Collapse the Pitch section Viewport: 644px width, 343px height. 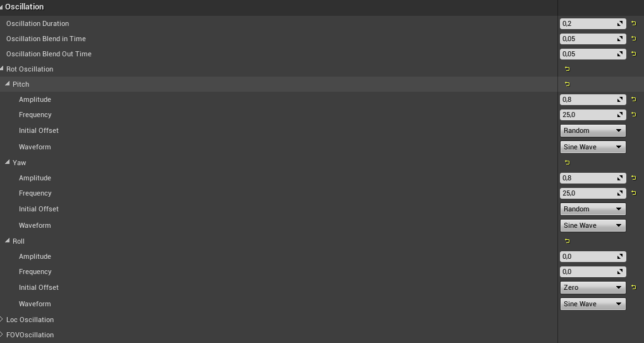click(8, 84)
